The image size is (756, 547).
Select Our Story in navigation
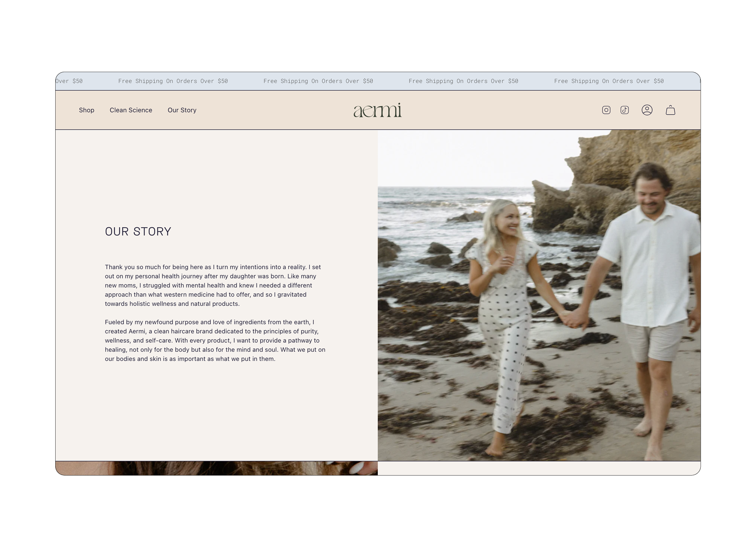[x=182, y=110]
